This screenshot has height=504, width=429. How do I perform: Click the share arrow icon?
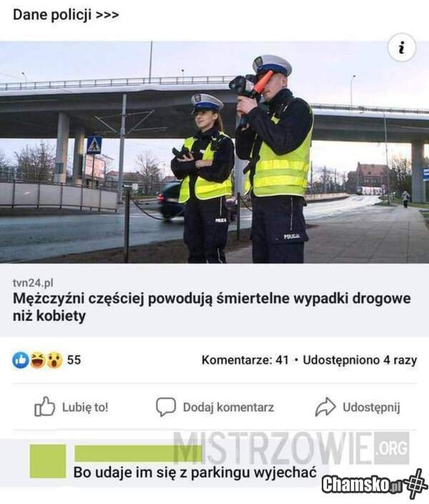pos(325,407)
